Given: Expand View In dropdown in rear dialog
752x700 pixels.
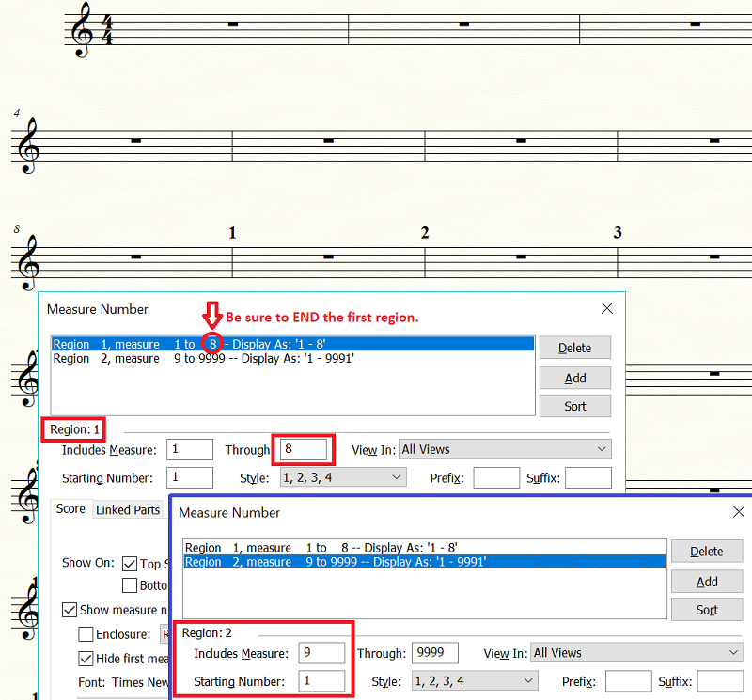Looking at the screenshot, I should pos(505,449).
